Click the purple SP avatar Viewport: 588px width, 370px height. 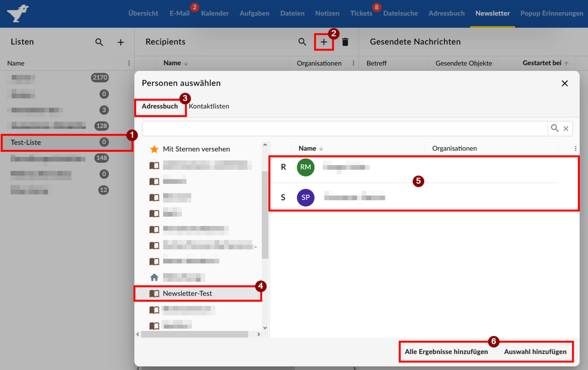pos(305,197)
